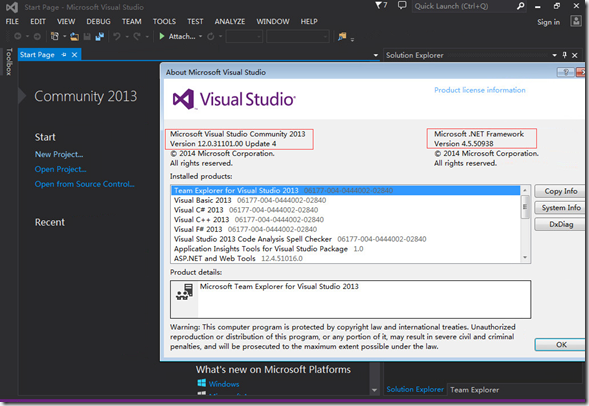This screenshot has height=406, width=589.
Task: Open the TOOLS menu
Action: 164,21
